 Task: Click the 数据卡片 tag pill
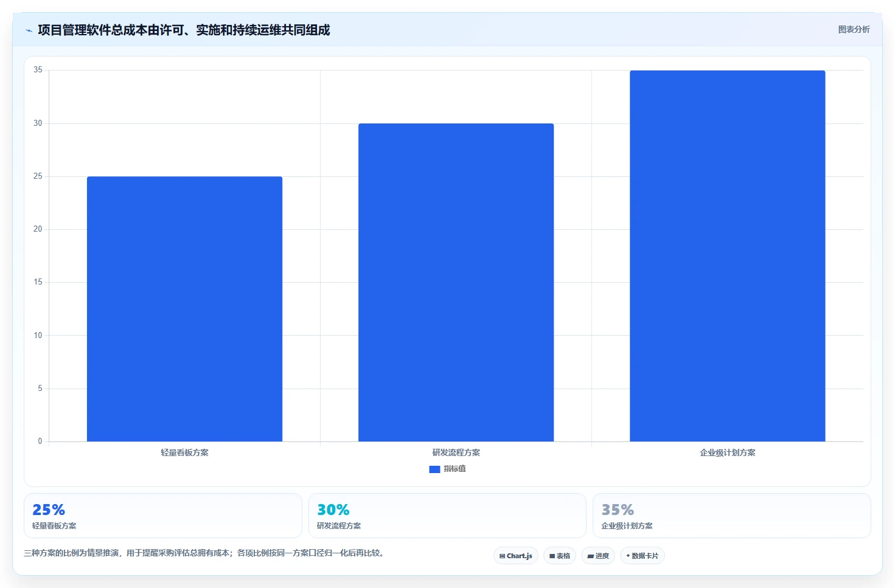(643, 556)
